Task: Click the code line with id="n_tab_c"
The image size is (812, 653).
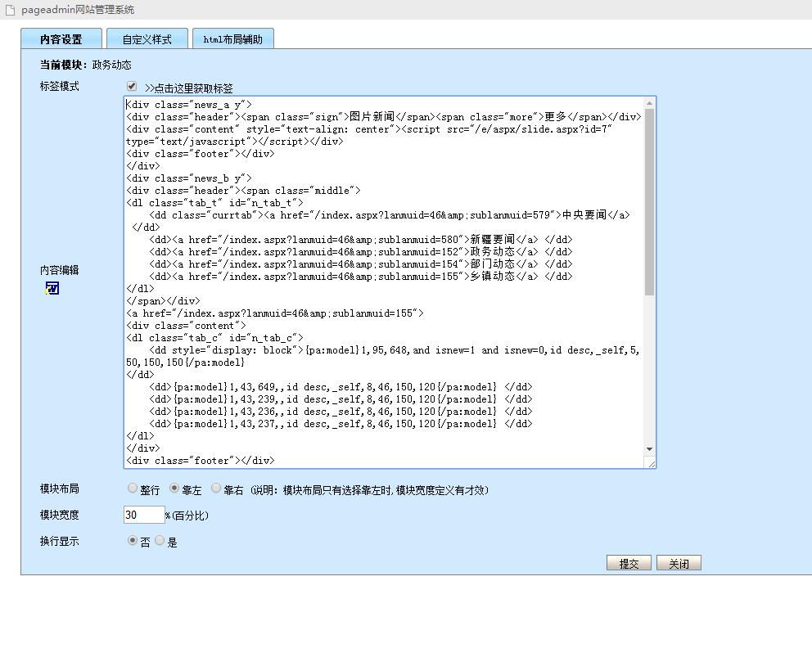Action: pyautogui.click(x=215, y=338)
